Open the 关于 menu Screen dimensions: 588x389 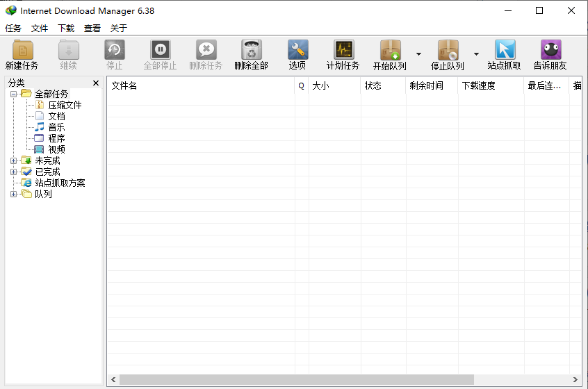[119, 28]
